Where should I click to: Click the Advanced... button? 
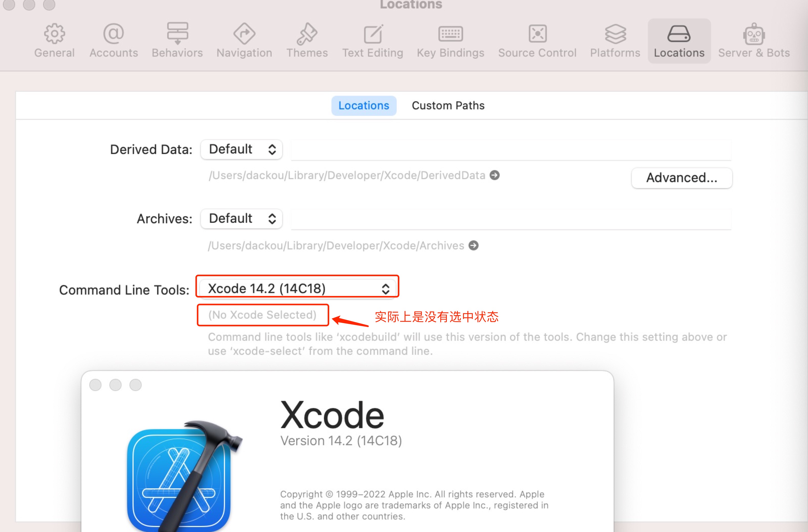point(682,178)
